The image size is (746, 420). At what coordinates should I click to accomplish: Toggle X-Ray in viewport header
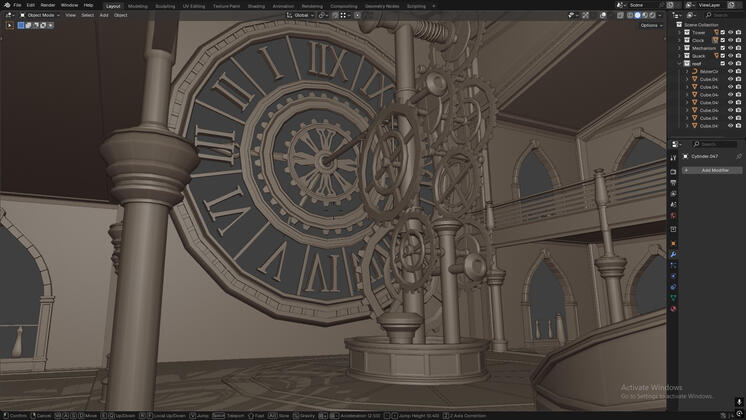click(x=620, y=15)
